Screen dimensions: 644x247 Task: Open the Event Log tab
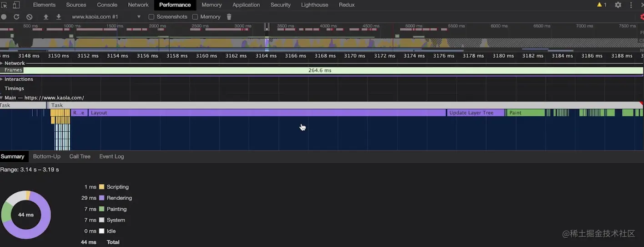click(x=111, y=156)
